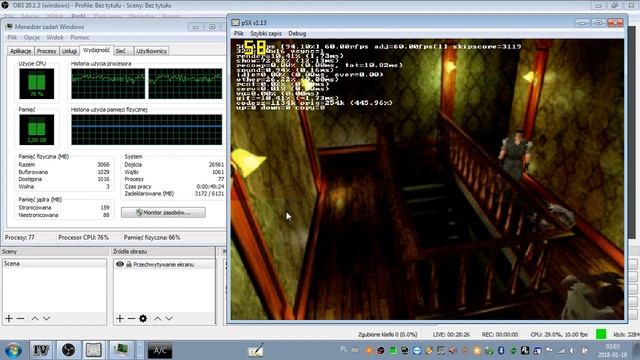
Task: Select the Wydajność tab
Action: (x=96, y=50)
